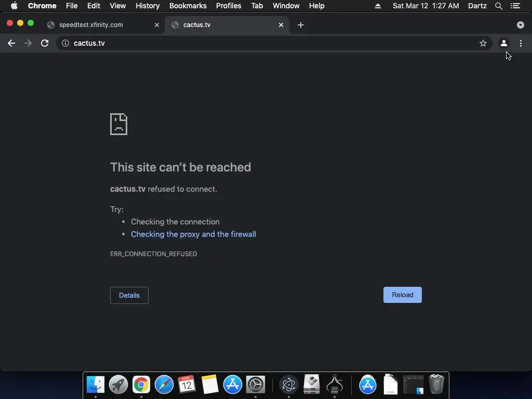Open the Trash in the dock
532x399 pixels.
click(436, 384)
